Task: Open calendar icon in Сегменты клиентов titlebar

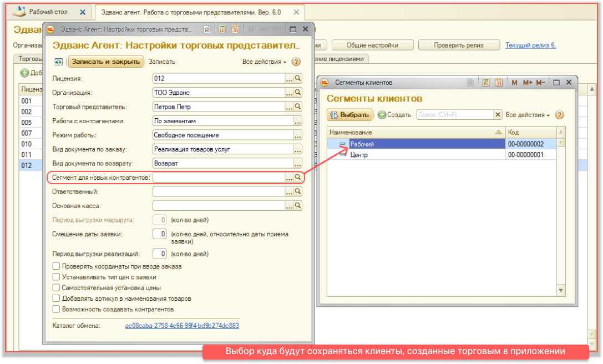Action: tap(499, 82)
